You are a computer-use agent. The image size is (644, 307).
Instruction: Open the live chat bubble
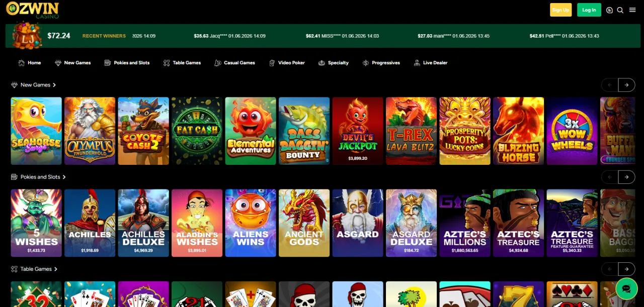click(626, 289)
